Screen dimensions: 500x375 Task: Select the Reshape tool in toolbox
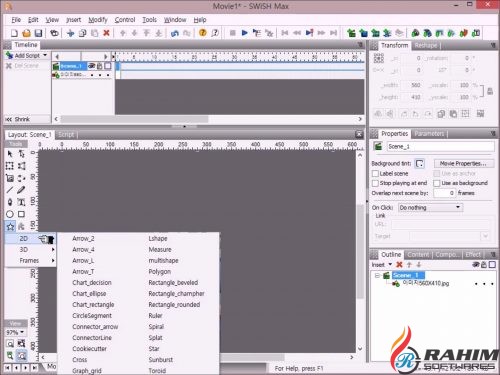coord(21,154)
